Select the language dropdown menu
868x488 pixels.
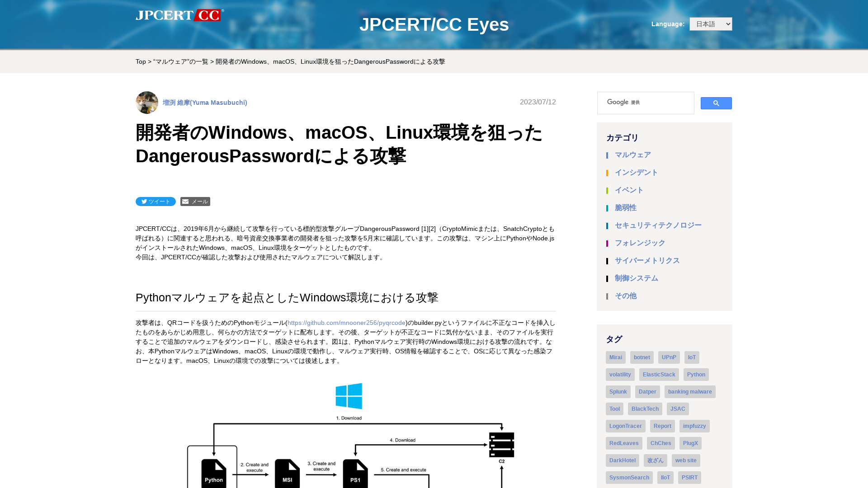pos(711,24)
